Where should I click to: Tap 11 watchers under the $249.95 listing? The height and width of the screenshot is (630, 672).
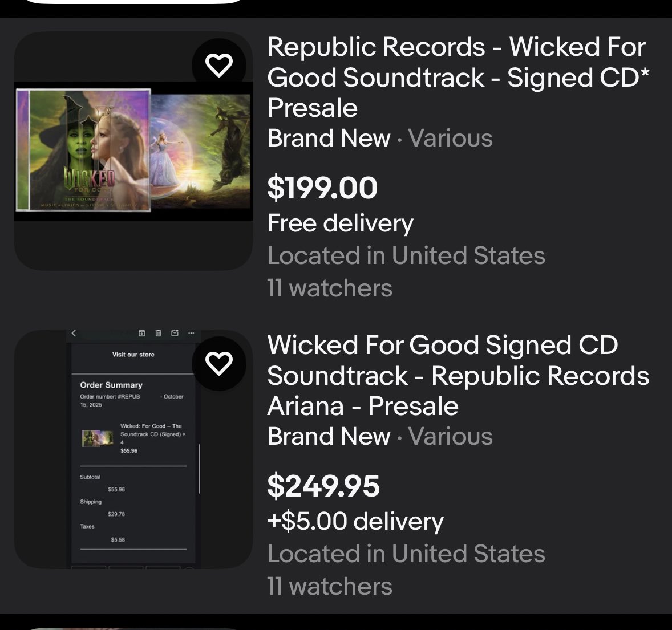click(330, 586)
